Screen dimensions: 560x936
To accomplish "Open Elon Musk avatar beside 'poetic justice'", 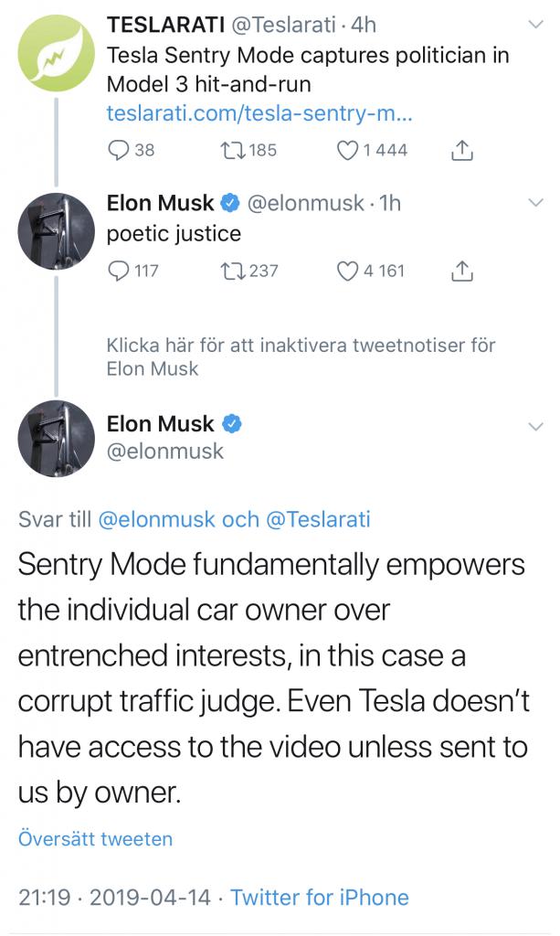I will pos(56,231).
